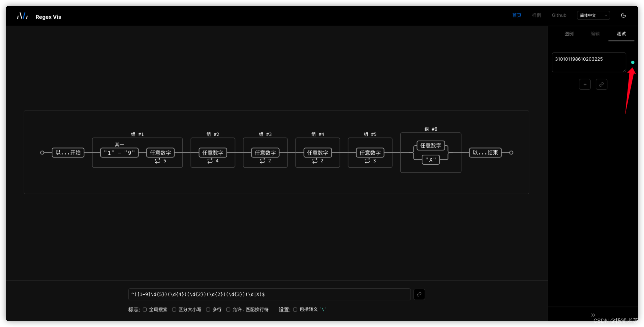This screenshot has width=644, height=327.
Task: Copy test cases link icon
Action: pyautogui.click(x=601, y=84)
